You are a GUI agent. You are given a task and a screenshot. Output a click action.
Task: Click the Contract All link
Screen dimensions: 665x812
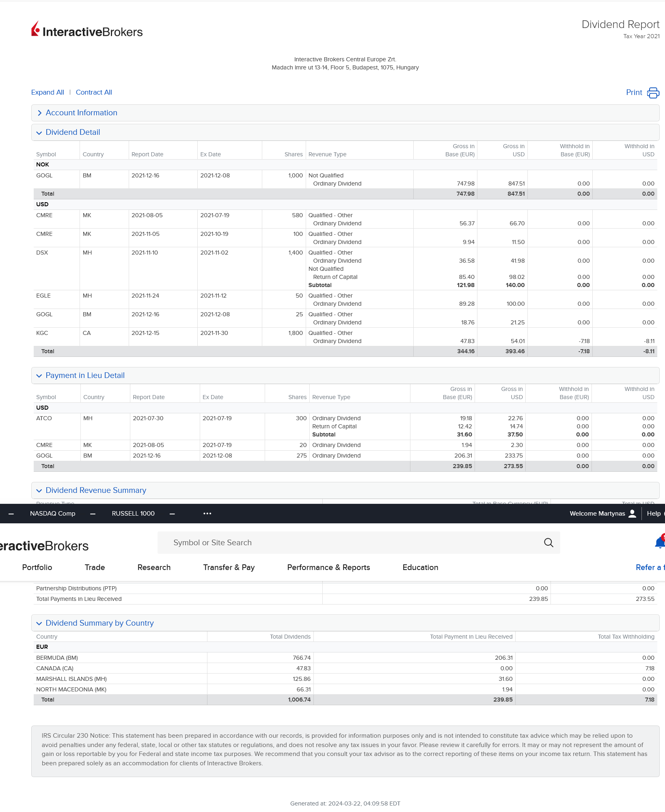click(x=94, y=93)
